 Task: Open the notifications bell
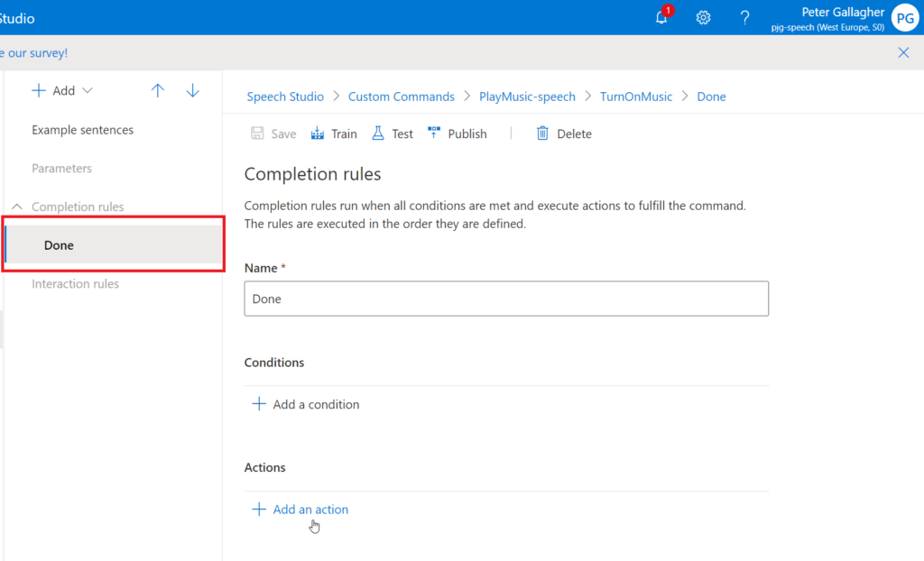coord(661,17)
